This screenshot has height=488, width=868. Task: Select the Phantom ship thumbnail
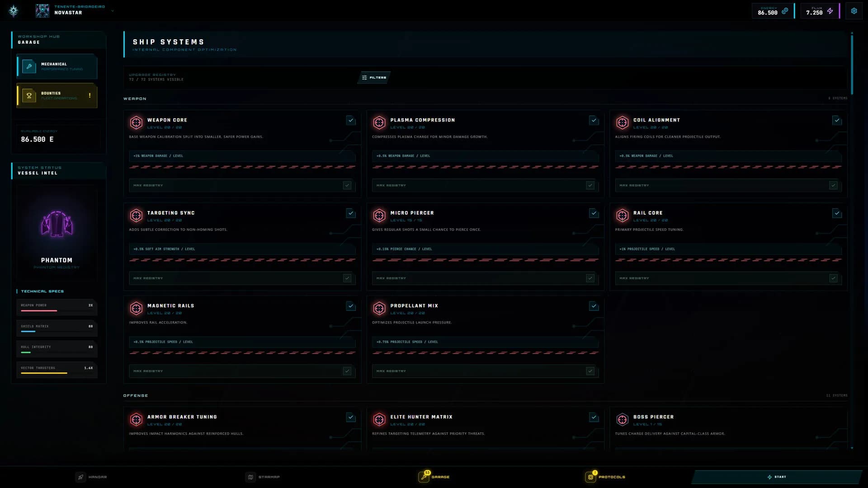pyautogui.click(x=57, y=225)
